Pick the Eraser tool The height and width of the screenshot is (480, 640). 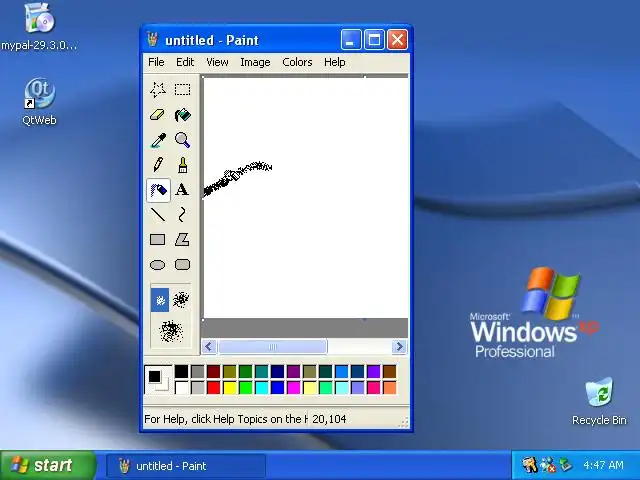(x=158, y=115)
